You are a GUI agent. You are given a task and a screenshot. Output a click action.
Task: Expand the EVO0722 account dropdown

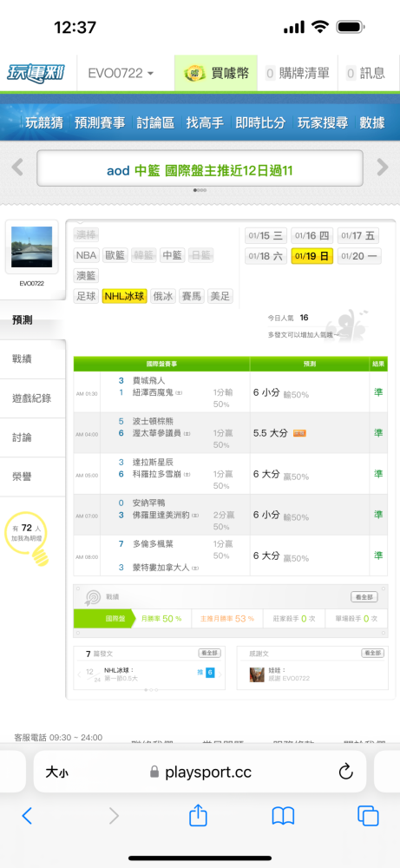click(121, 73)
